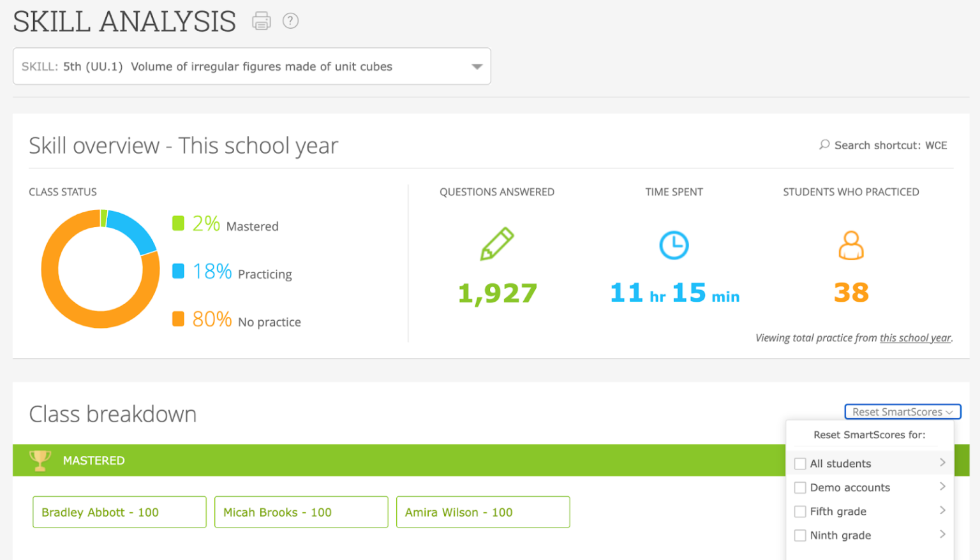Open Bradley Abbott - 100 student box
The image size is (980, 560).
[119, 512]
